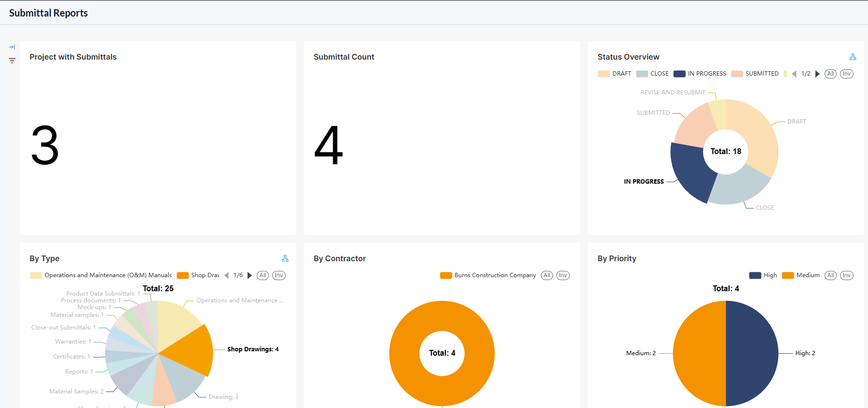This screenshot has height=408, width=868.
Task: Go to next legend page in Status Overview
Action: point(818,74)
